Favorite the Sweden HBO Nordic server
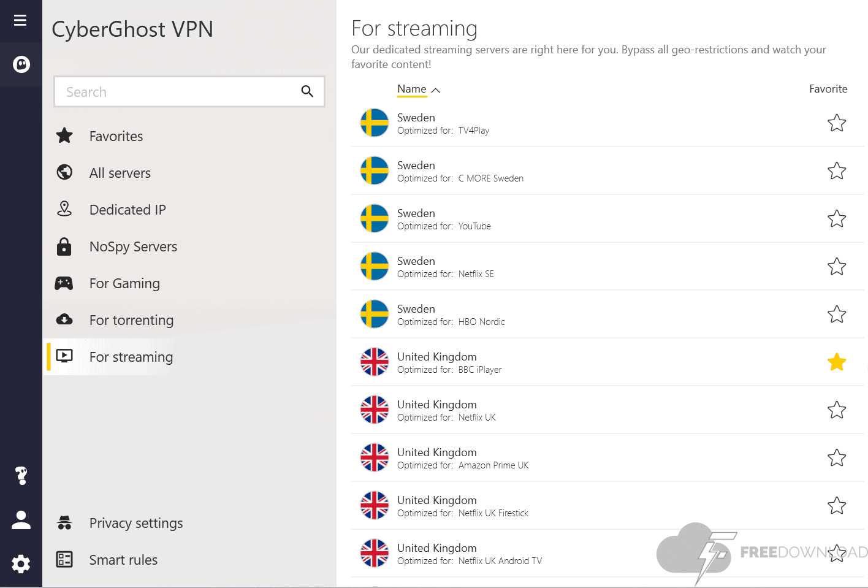This screenshot has height=588, width=868. click(x=836, y=315)
